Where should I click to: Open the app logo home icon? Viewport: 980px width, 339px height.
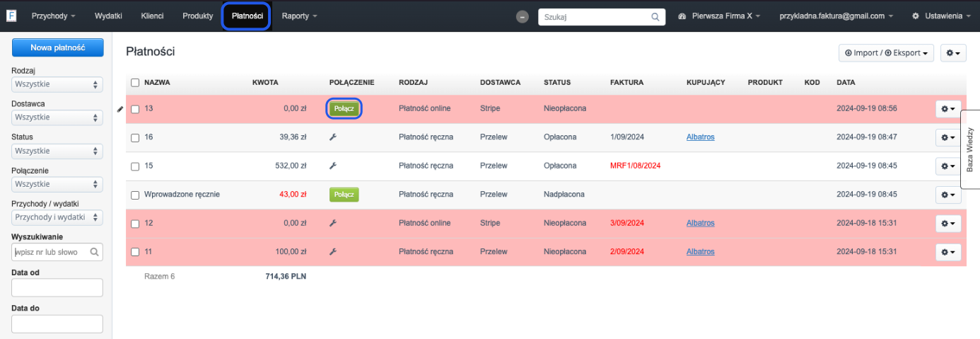coord(11,16)
